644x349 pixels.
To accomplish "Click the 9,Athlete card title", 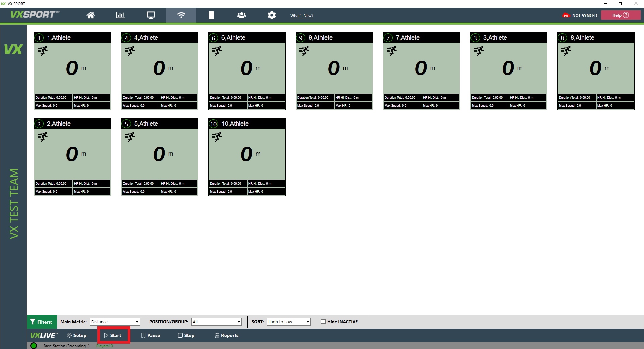I will pos(320,38).
